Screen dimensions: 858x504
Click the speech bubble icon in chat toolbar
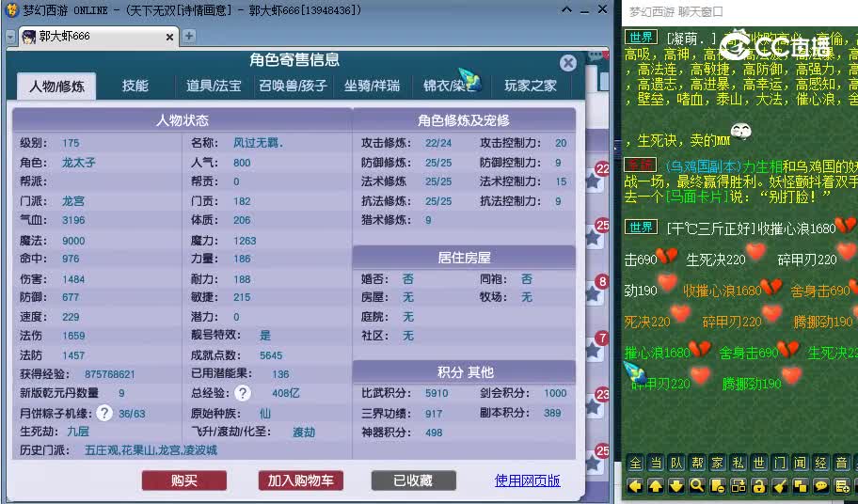(820, 485)
